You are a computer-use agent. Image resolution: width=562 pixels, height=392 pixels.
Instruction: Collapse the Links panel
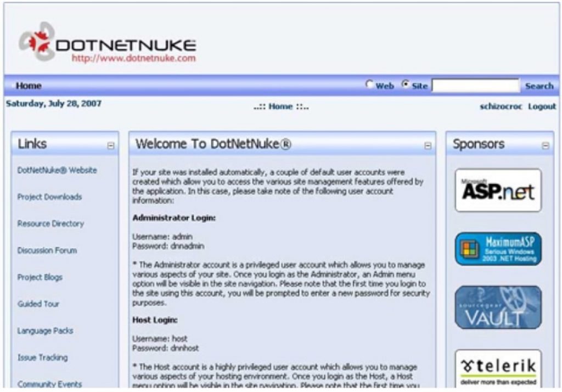(111, 144)
